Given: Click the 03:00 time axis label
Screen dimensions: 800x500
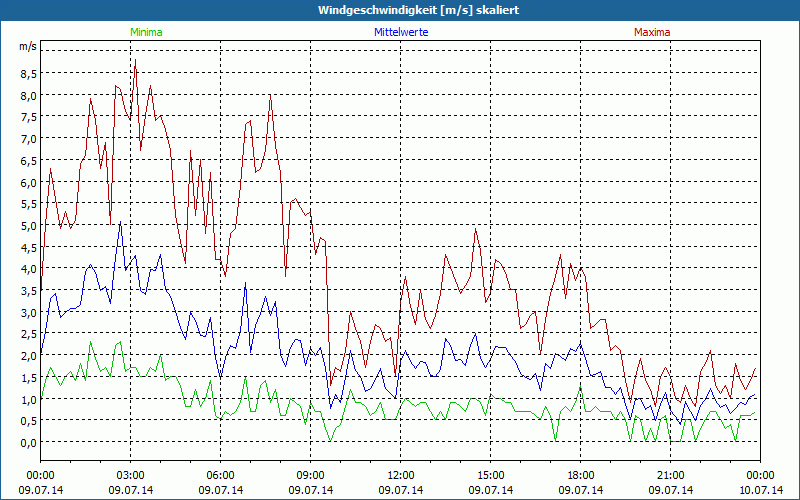Looking at the screenshot, I should click(x=131, y=476).
